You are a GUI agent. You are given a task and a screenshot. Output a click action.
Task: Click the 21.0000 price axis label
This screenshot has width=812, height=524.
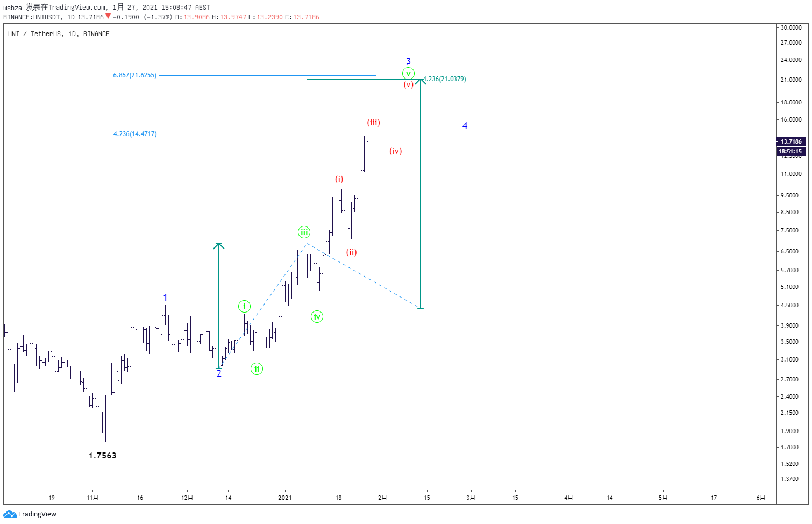tap(791, 80)
